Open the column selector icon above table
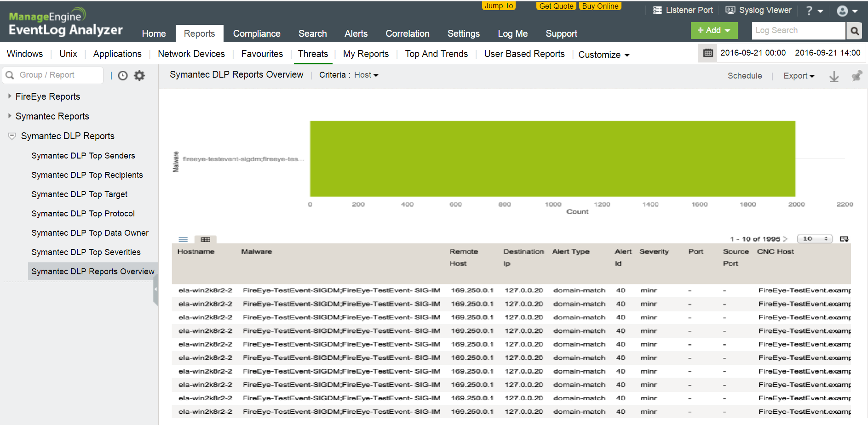 coord(844,239)
